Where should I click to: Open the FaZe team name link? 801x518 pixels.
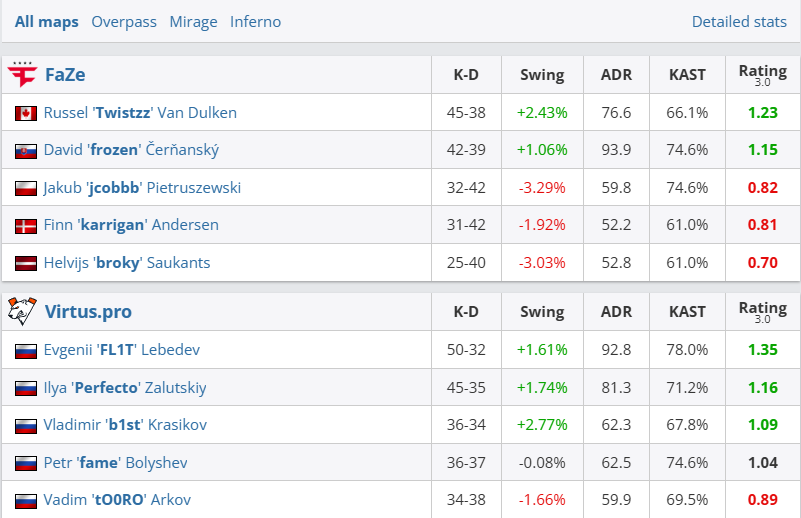tap(65, 75)
